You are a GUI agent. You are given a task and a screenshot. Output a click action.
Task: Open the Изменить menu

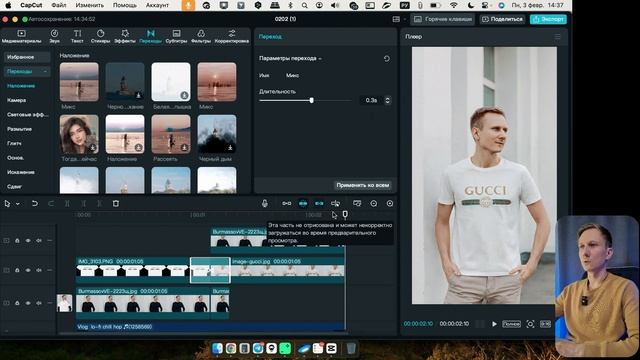point(89,5)
